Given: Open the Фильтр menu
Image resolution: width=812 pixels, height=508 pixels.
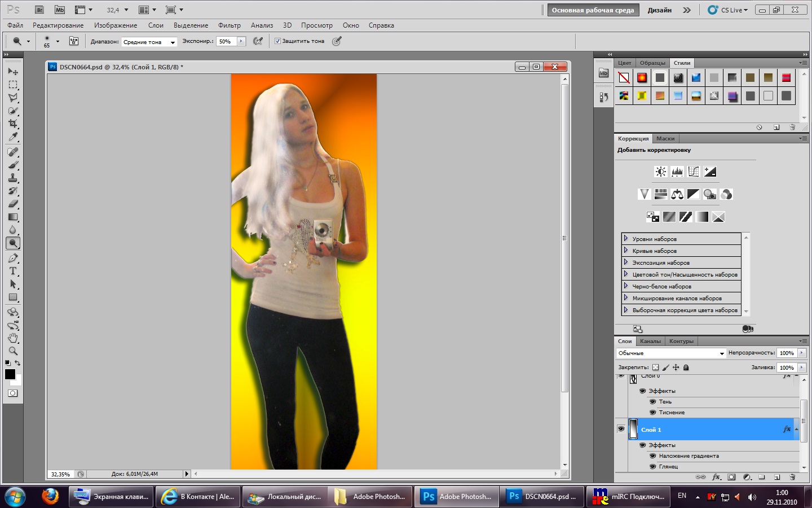Looking at the screenshot, I should click(229, 25).
